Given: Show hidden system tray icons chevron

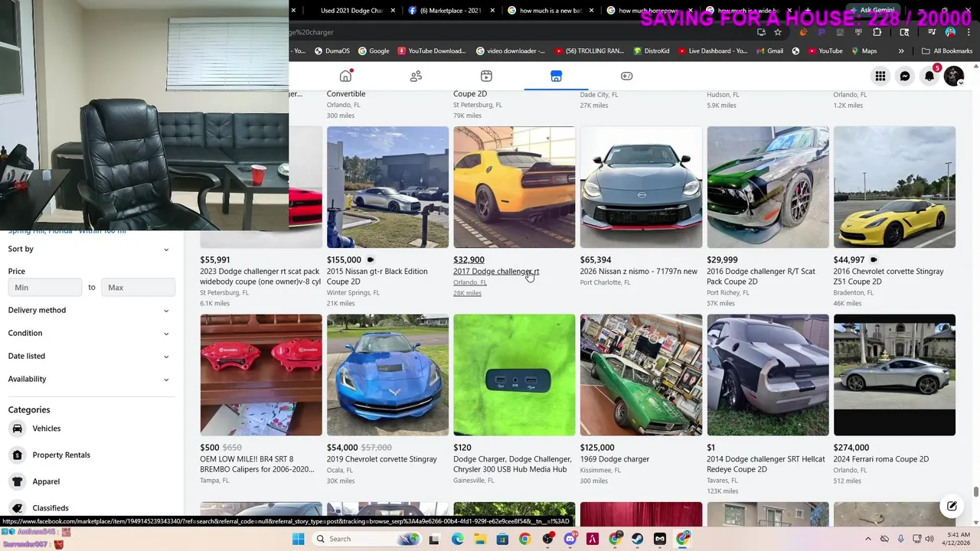Looking at the screenshot, I should 867,539.
